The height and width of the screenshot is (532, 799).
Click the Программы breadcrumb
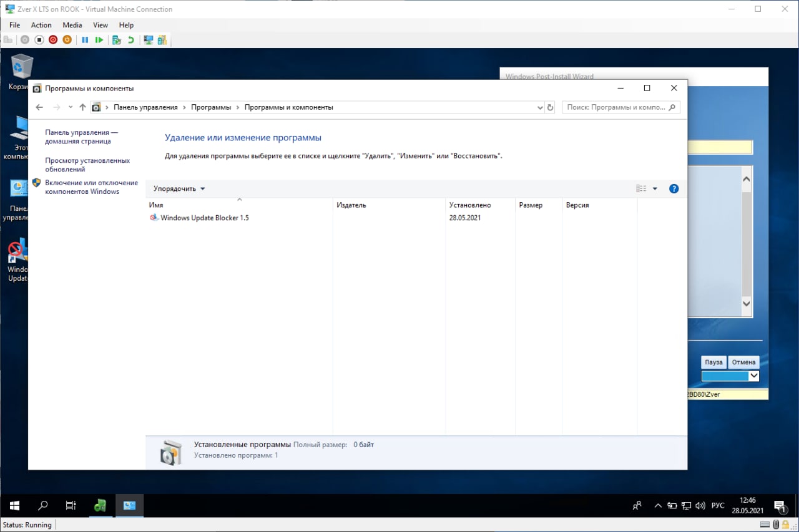point(211,107)
